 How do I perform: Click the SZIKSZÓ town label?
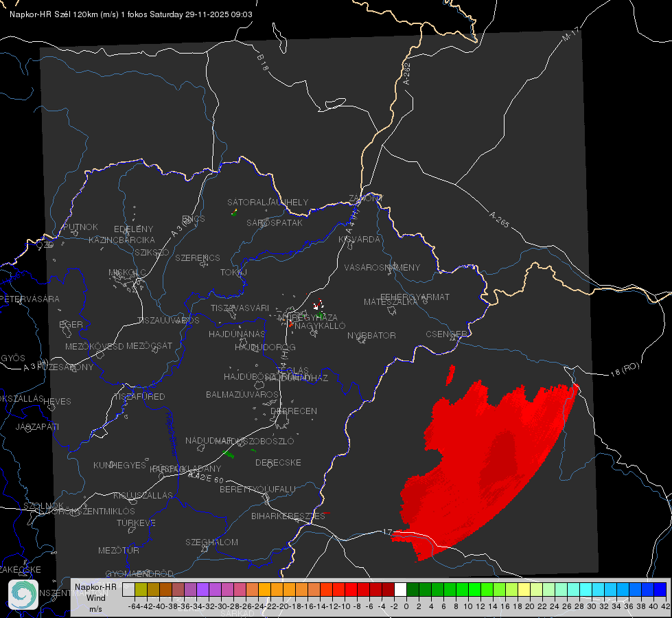152,252
